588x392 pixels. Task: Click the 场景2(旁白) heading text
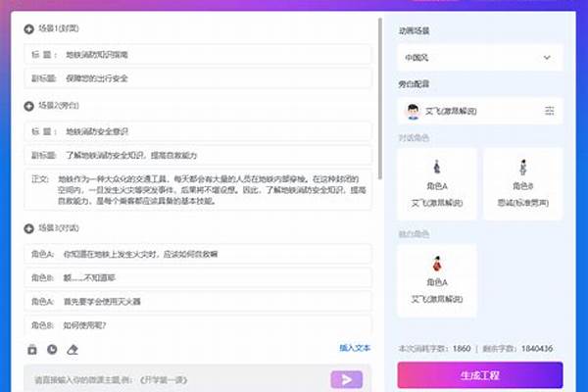tap(59, 106)
